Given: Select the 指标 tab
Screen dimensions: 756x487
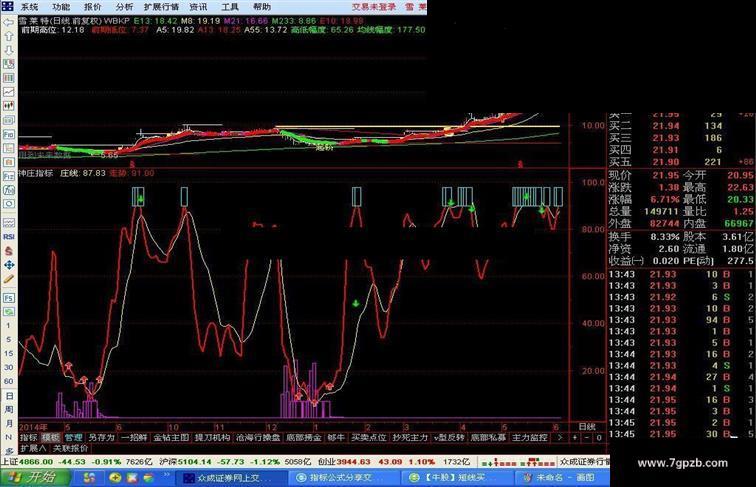Looking at the screenshot, I should click(28, 437).
